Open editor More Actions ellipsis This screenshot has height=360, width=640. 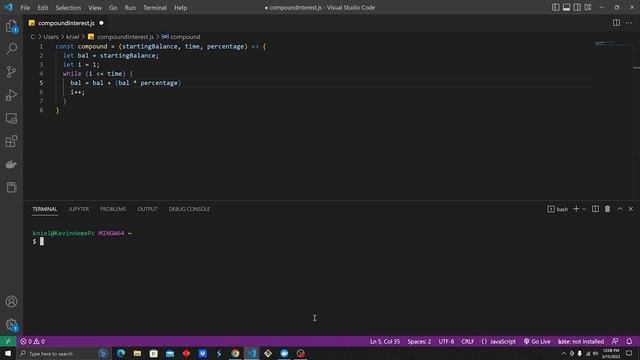pos(629,23)
